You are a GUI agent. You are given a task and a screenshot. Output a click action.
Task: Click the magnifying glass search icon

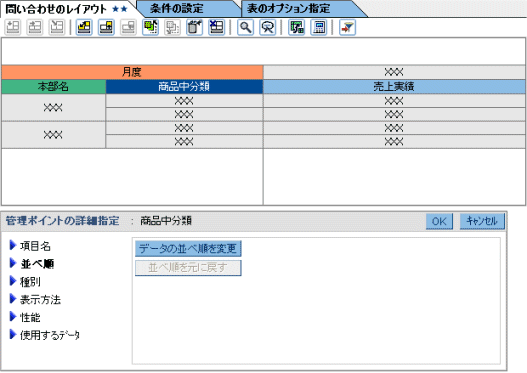point(245,27)
